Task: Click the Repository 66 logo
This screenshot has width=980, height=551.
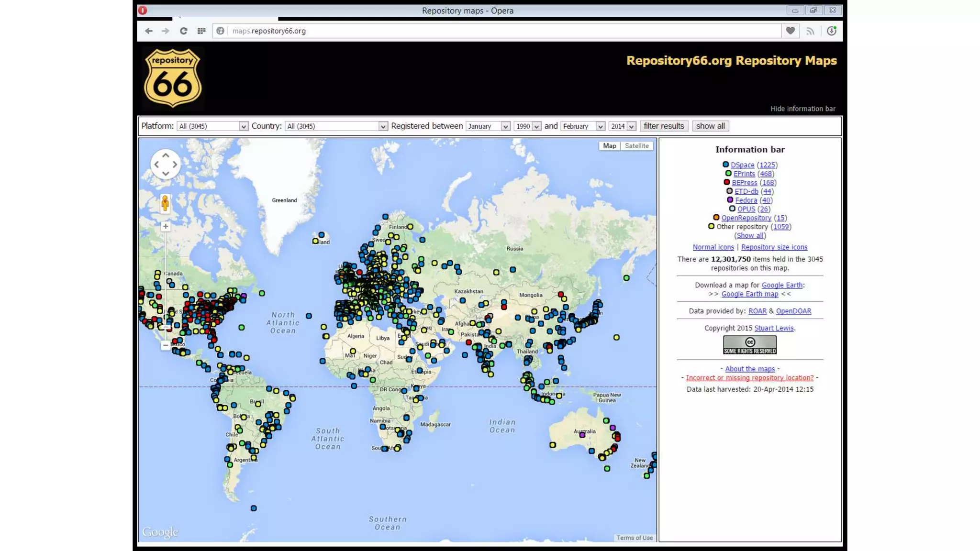Action: click(x=173, y=78)
